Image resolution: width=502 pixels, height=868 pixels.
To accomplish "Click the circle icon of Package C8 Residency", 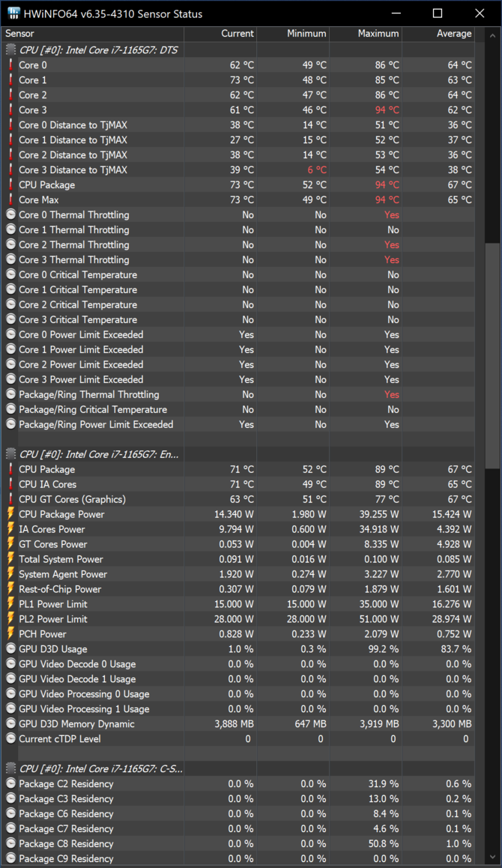I will pos(10,843).
